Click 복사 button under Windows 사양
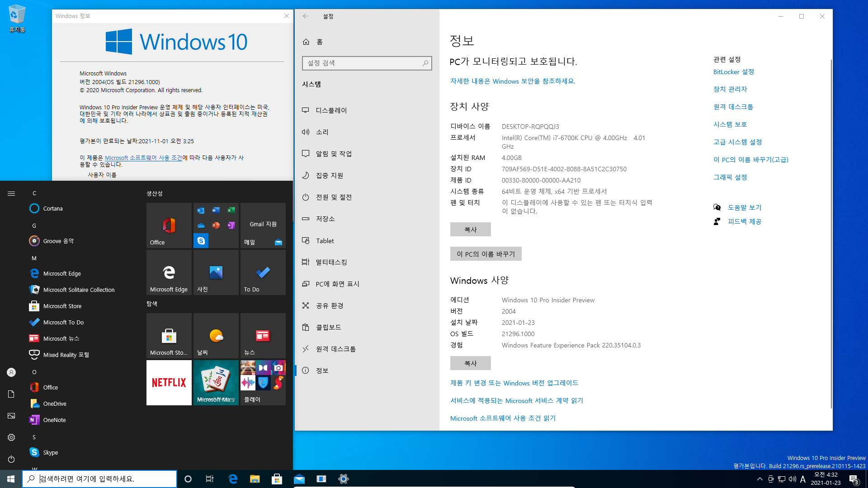868x488 pixels. (470, 363)
